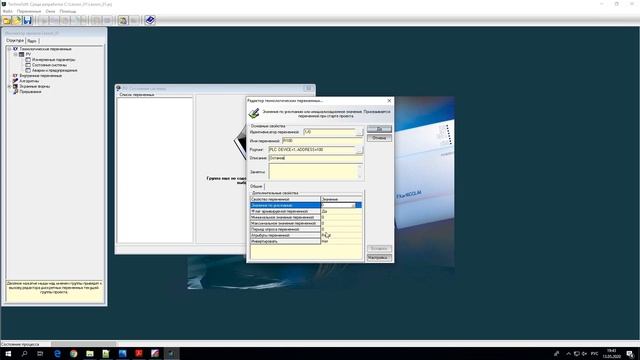This screenshot has width=640, height=360.
Task: Click the build toolbar icon left of the book
Action: pyautogui.click(x=123, y=20)
